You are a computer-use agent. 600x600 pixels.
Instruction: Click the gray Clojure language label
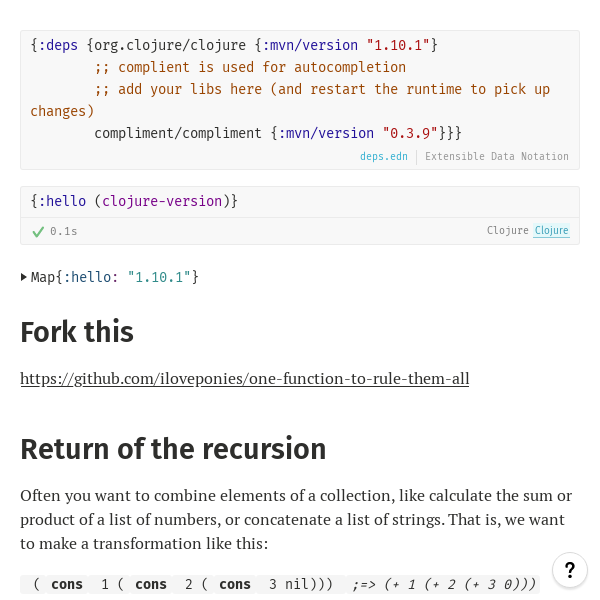(x=507, y=231)
